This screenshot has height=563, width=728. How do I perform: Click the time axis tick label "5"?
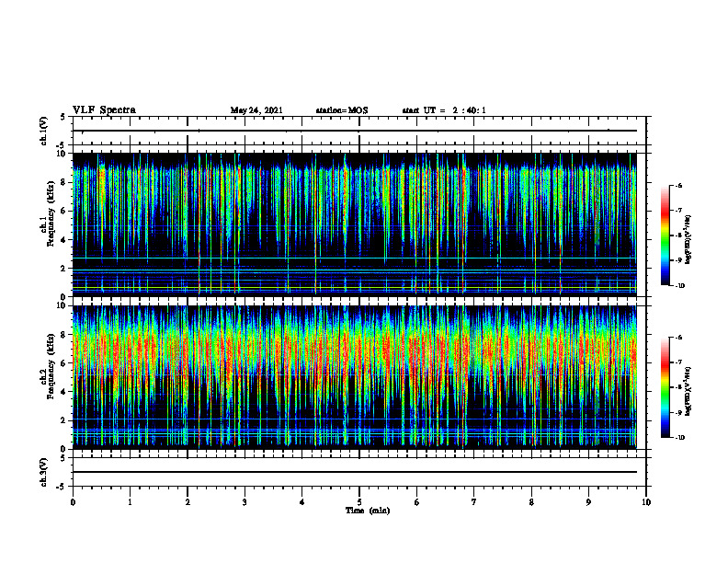coord(359,502)
